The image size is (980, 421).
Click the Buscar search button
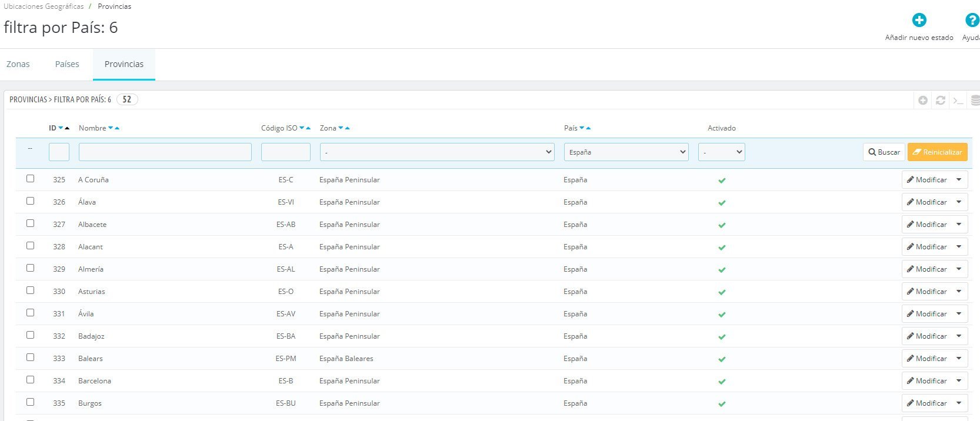point(884,152)
